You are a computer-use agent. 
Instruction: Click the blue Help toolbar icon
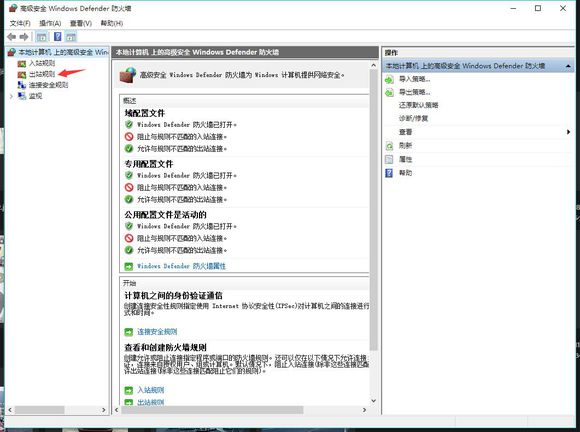(x=58, y=37)
